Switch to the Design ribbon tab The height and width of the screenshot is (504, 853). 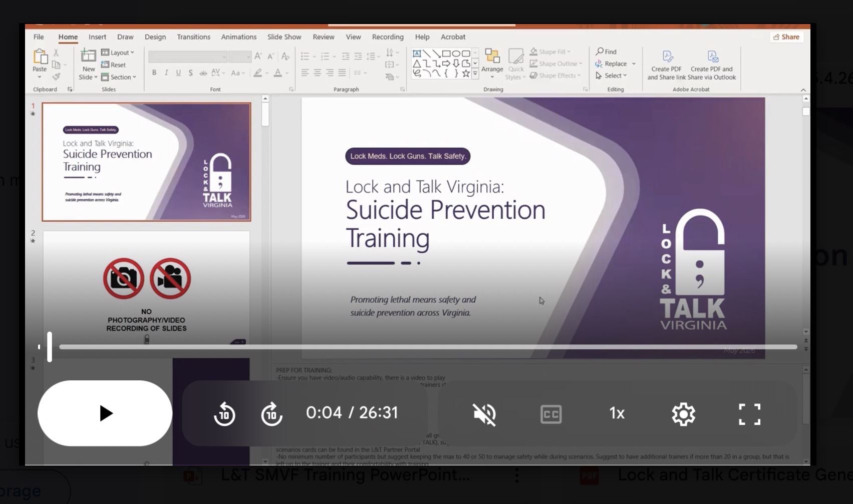coord(155,37)
